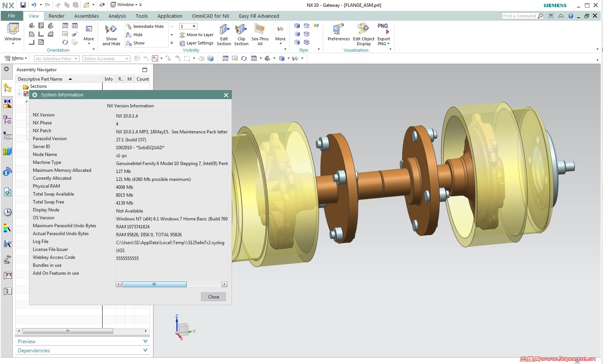Open the History clock sidebar tab
This screenshot has width=603, height=364.
pyautogui.click(x=7, y=212)
